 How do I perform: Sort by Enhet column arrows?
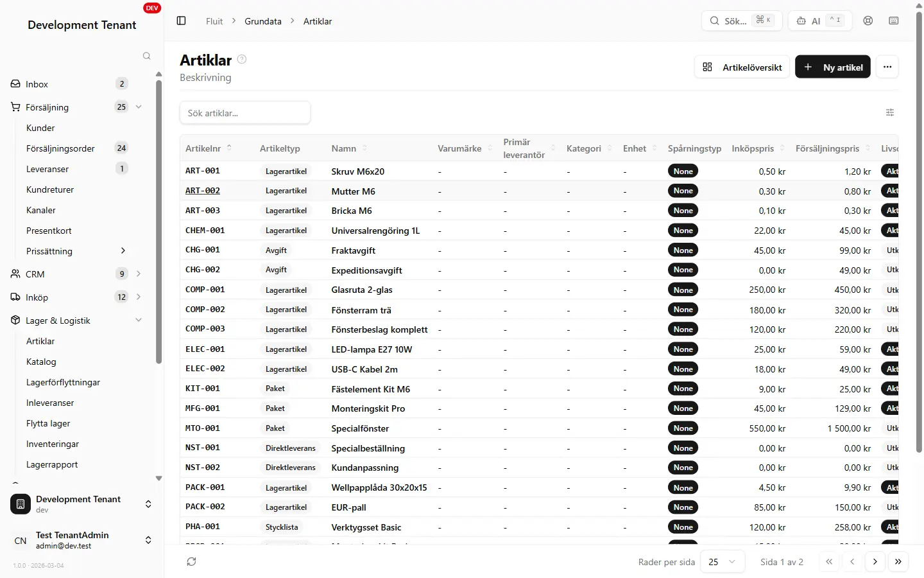click(x=654, y=148)
